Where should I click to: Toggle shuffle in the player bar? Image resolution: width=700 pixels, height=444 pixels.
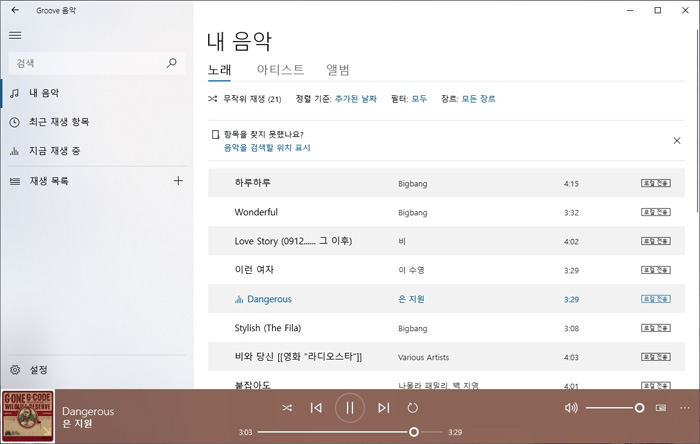287,408
